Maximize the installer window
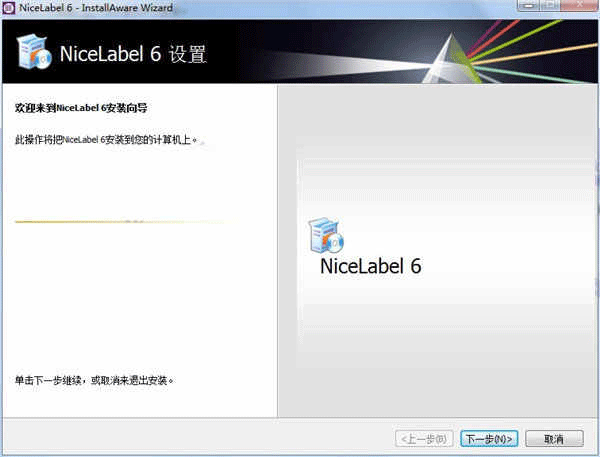The width and height of the screenshot is (600, 457). [x=551, y=5]
